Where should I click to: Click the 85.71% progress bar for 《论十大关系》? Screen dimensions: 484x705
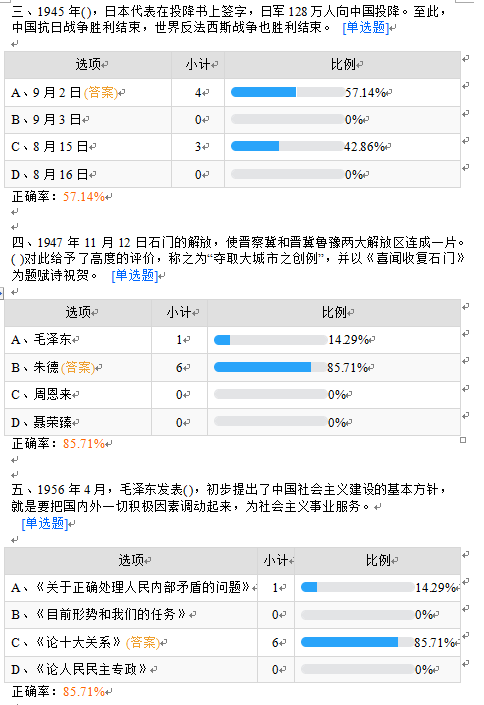point(358,642)
